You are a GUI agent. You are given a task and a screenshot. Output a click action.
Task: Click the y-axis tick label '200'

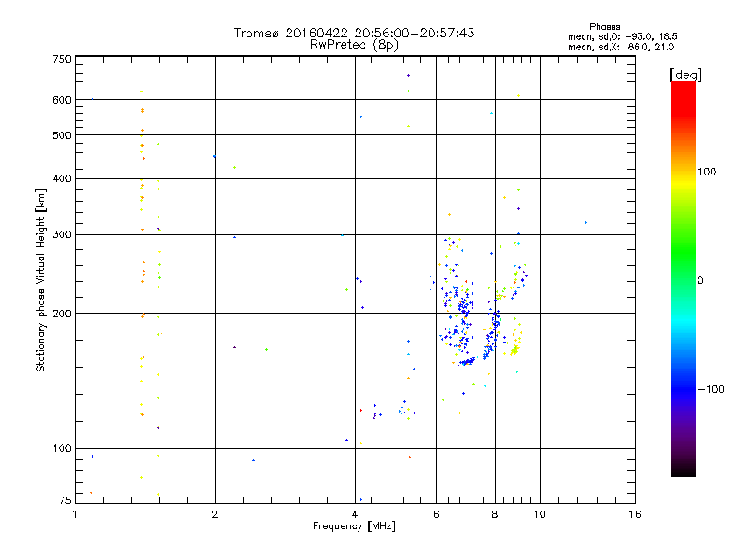pos(62,314)
